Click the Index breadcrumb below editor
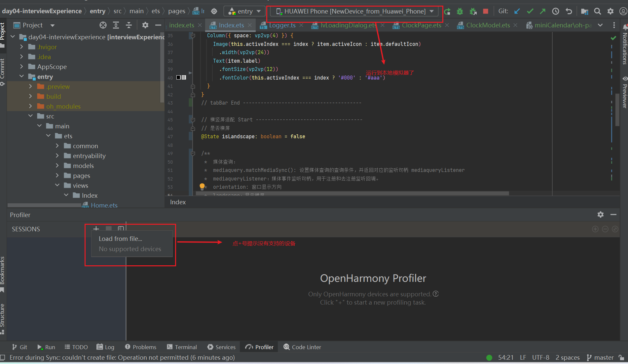This screenshot has height=364, width=628. [x=178, y=202]
